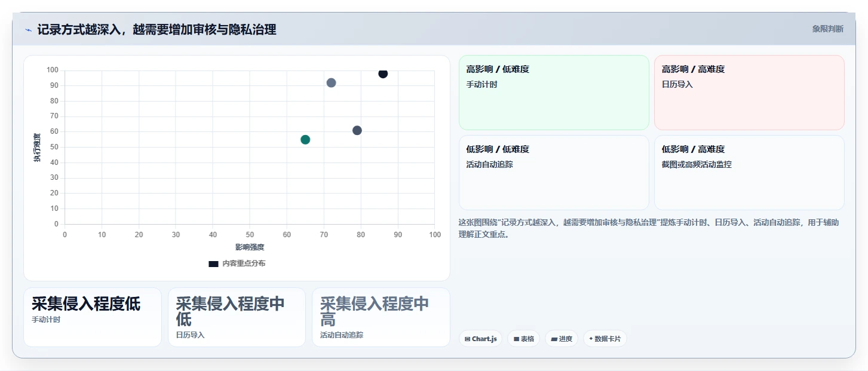
Task: Click the 影响强度 x-axis title
Action: (250, 247)
